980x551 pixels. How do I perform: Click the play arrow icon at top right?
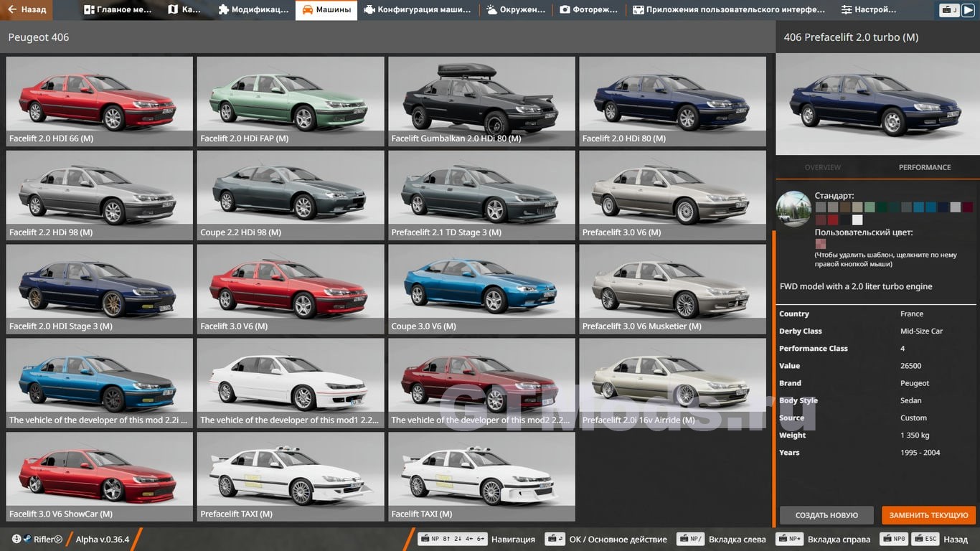coord(968,10)
